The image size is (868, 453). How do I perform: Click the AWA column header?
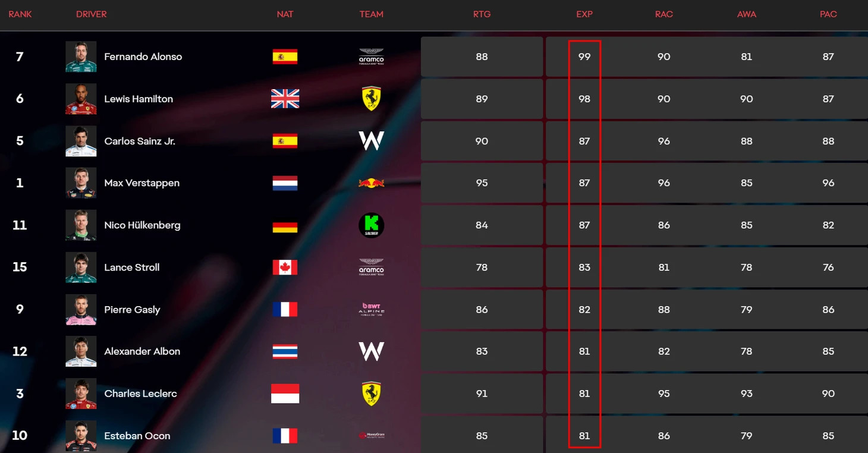coord(747,14)
